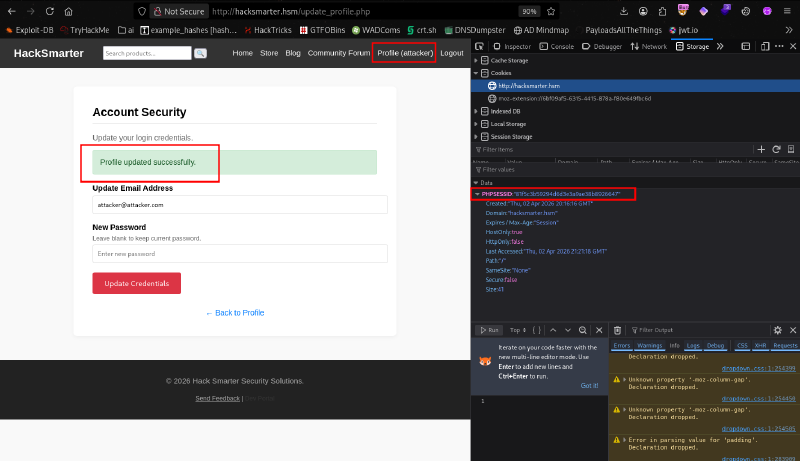Show more bookmarks with the double chevron
The height and width of the screenshot is (461, 800).
pos(789,30)
